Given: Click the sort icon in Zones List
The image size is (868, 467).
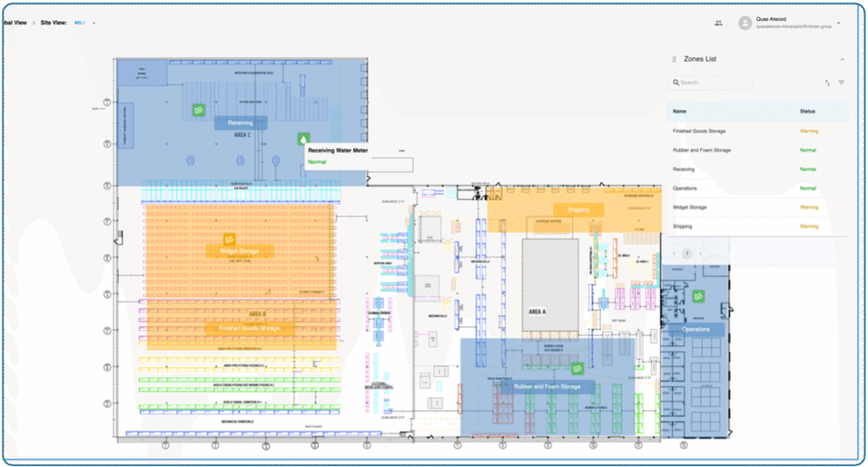Looking at the screenshot, I should pos(827,83).
